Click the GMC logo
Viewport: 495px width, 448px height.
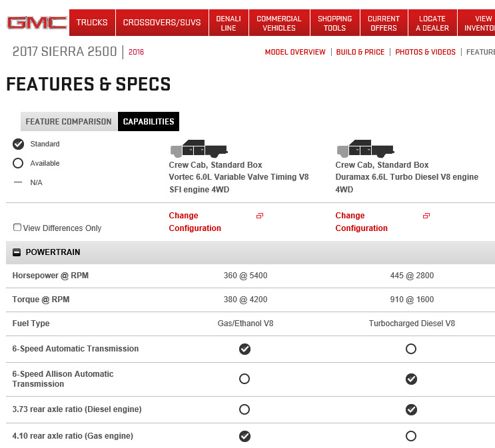point(37,23)
